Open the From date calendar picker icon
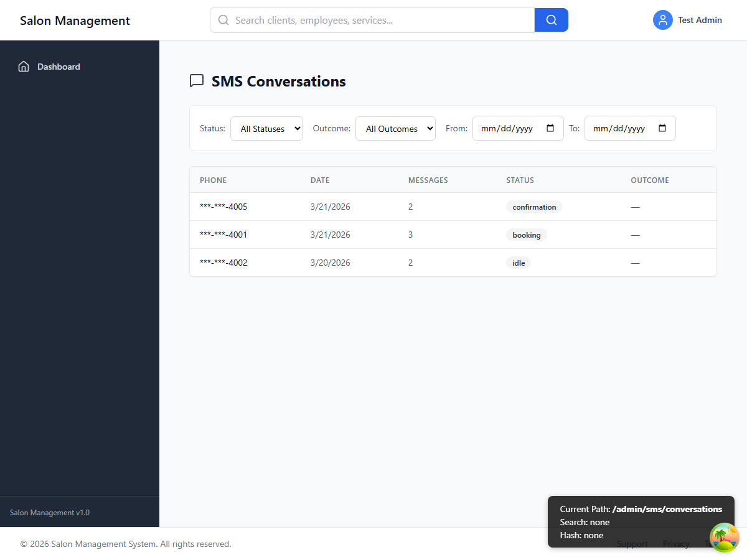747x560 pixels. pos(550,128)
